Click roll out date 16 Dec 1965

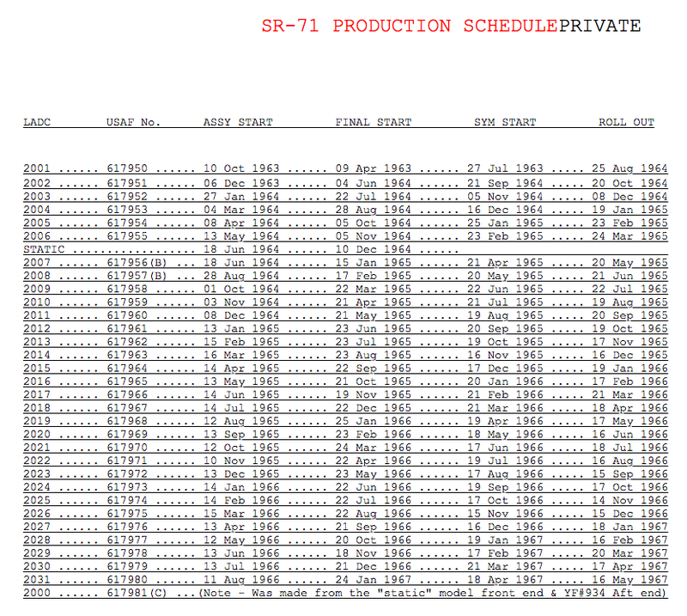[x=629, y=355]
